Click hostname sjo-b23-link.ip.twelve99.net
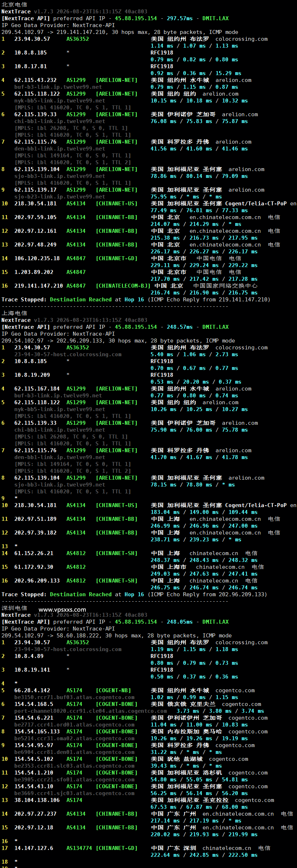Screen dimensions: 297x868 60,197
